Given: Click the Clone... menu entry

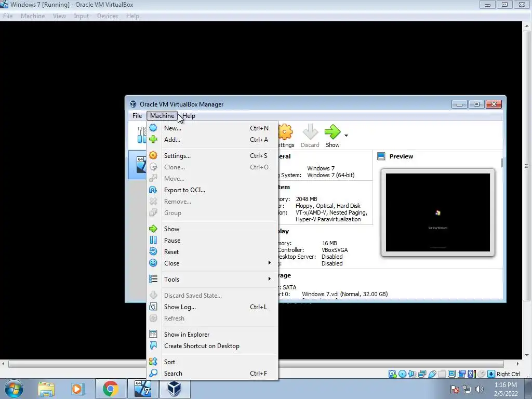Looking at the screenshot, I should (212, 167).
